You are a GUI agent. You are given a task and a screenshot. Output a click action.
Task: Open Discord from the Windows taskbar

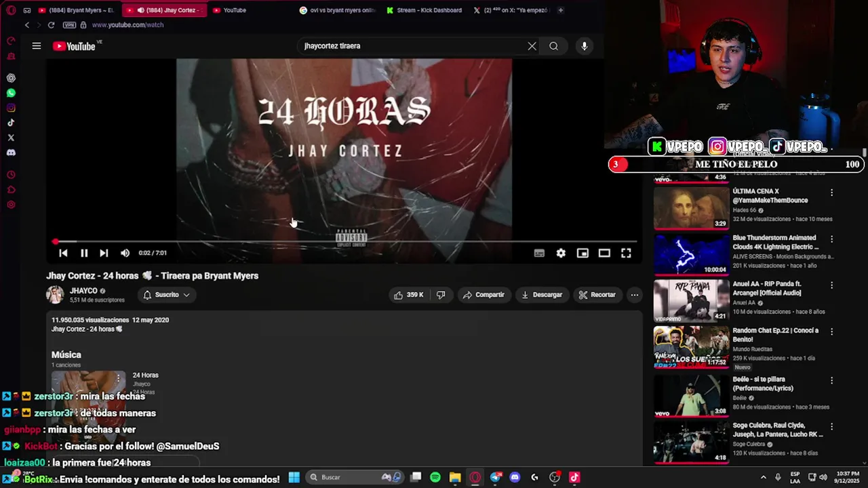coord(515,477)
